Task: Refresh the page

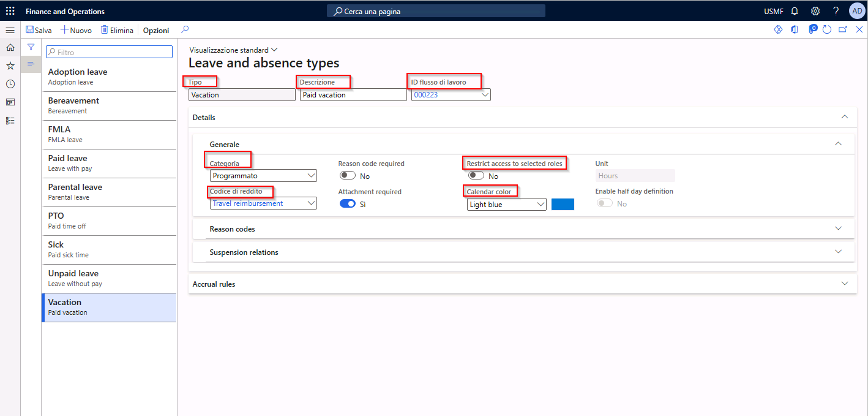Action: point(827,29)
